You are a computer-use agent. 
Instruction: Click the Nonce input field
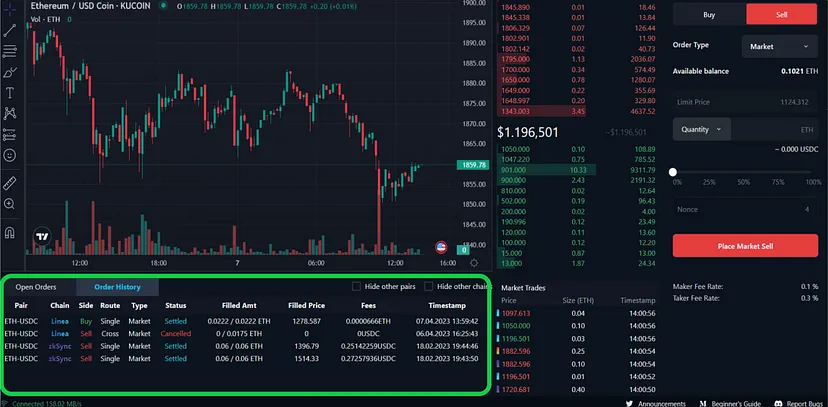[745, 210]
